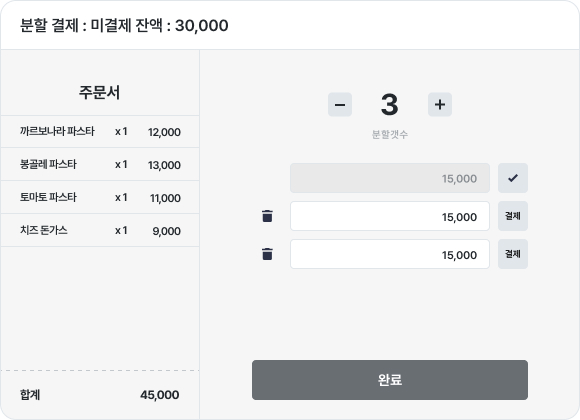Click the 완료 button
Viewport: 580px width, 420px height.
pos(390,380)
